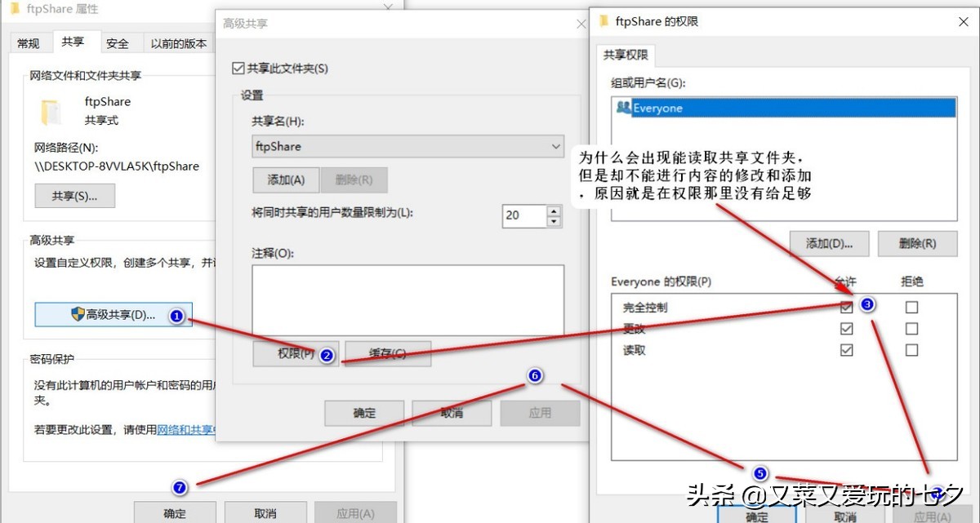This screenshot has width=980, height=523.
Task: Click the folder icon in 高级共享 title bar
Action: [228, 24]
